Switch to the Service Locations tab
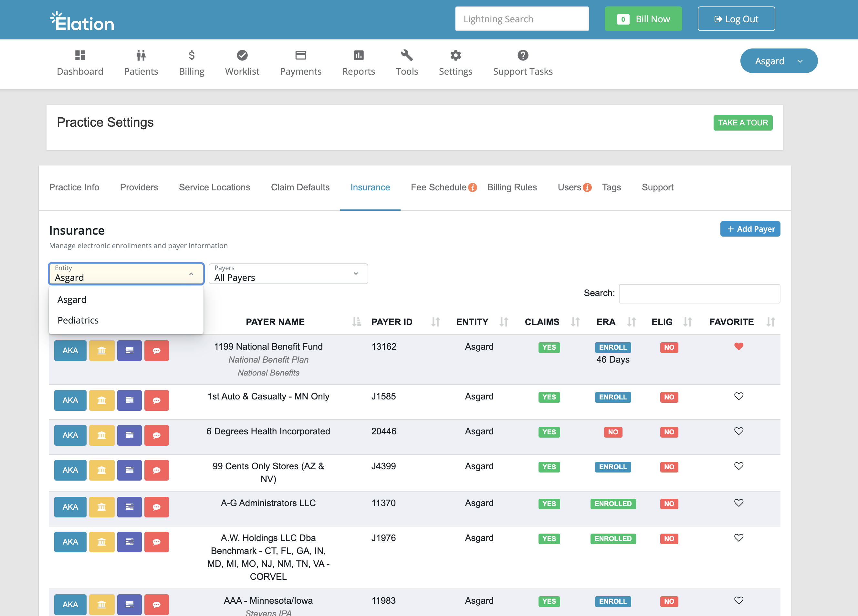The height and width of the screenshot is (616, 858). click(x=214, y=187)
